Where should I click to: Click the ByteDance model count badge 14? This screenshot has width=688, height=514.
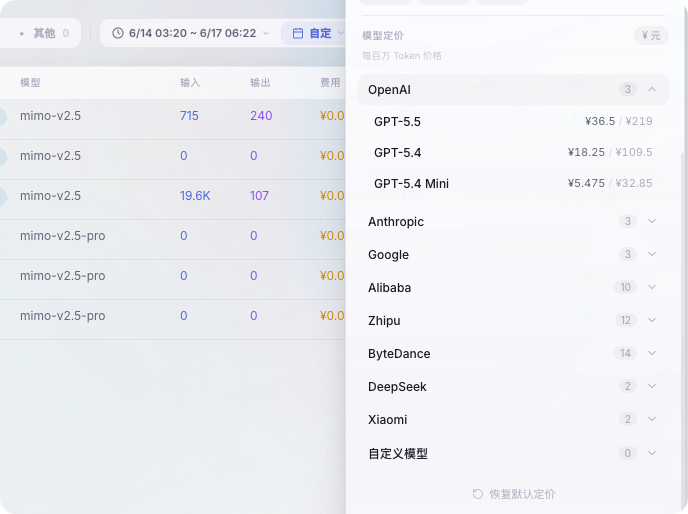coord(625,353)
